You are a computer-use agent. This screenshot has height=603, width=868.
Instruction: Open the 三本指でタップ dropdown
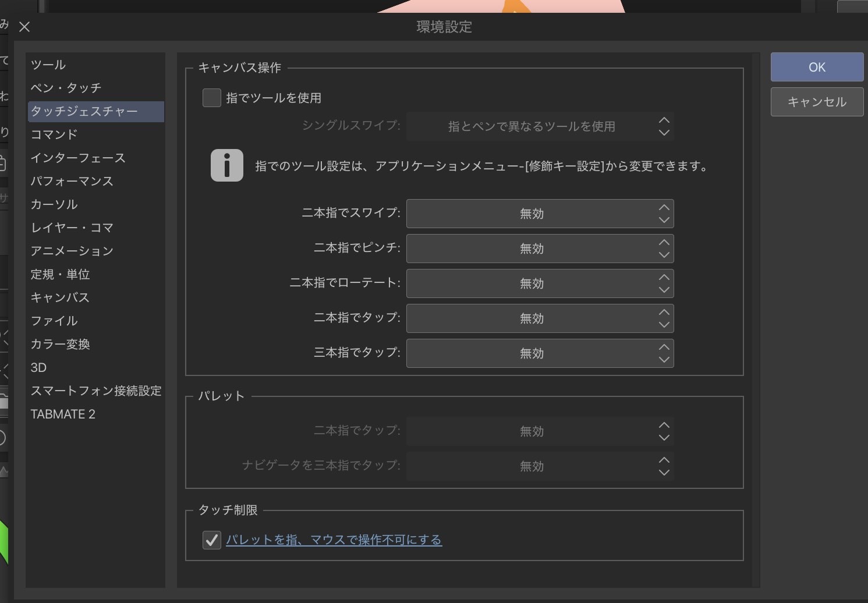[x=540, y=353]
